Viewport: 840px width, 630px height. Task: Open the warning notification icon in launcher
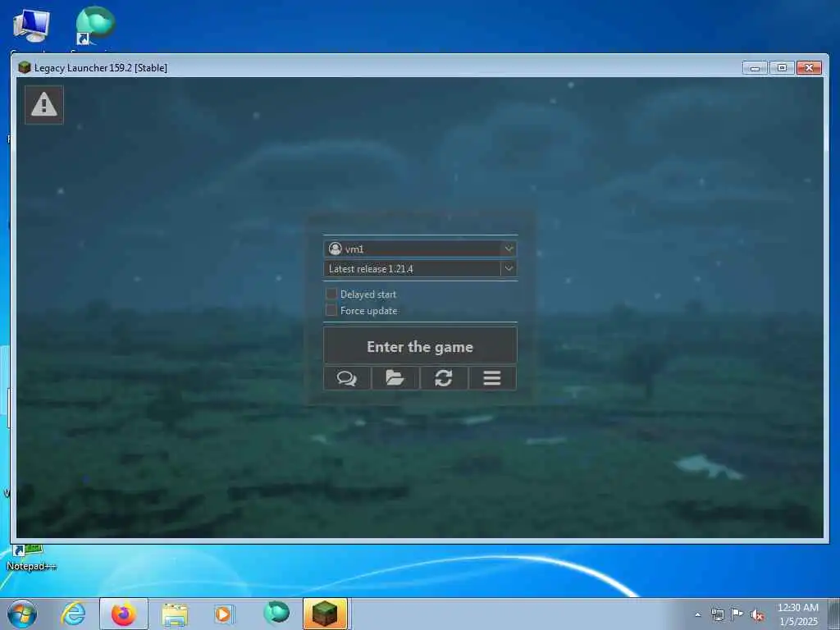tap(44, 104)
